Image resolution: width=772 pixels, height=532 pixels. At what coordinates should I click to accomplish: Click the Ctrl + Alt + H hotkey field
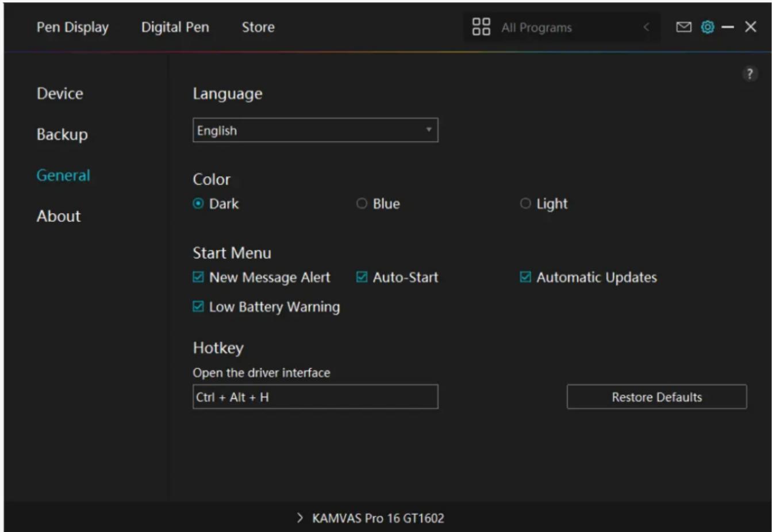[316, 397]
